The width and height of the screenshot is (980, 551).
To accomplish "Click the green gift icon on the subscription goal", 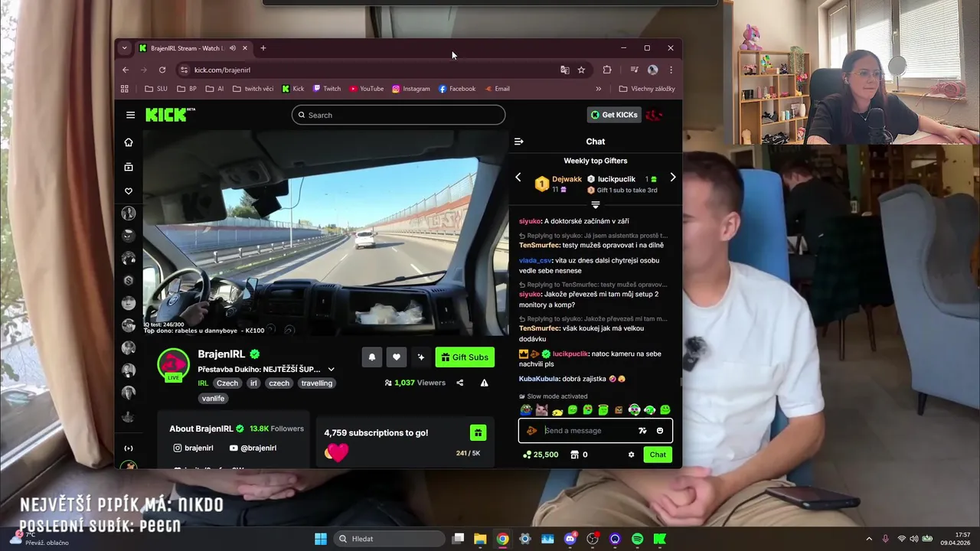I will 478,433.
